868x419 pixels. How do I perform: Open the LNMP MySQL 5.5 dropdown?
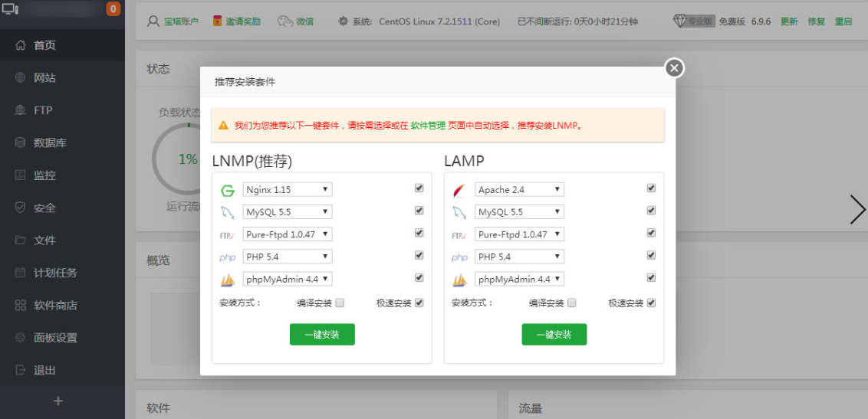coord(288,211)
